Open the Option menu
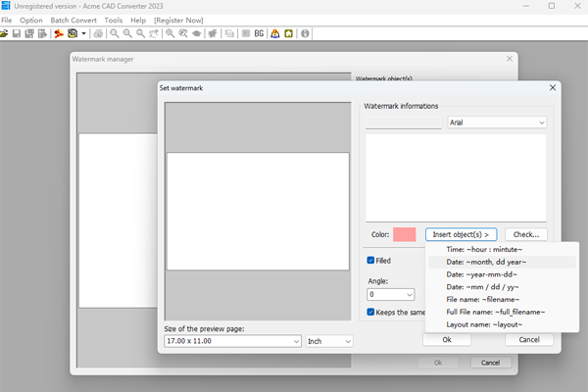The width and height of the screenshot is (588, 392). pyautogui.click(x=31, y=21)
